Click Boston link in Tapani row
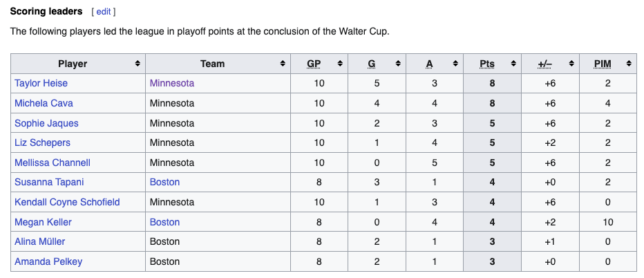The height and width of the screenshot is (278, 644). pyautogui.click(x=164, y=182)
